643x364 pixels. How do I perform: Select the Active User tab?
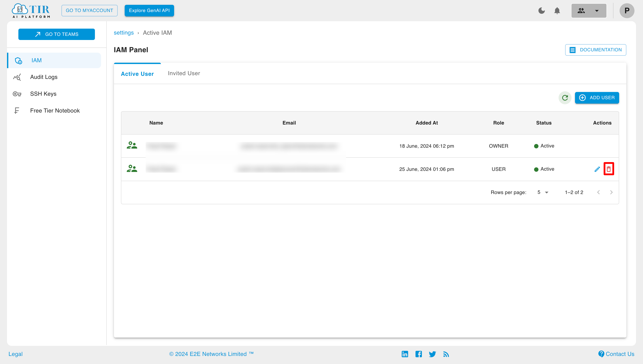pos(137,73)
